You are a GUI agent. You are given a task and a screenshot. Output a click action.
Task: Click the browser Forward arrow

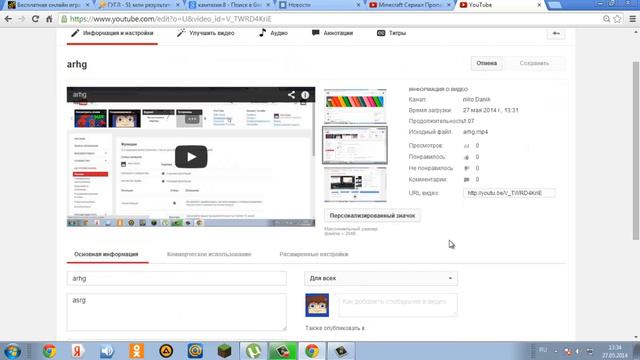pyautogui.click(x=22, y=19)
